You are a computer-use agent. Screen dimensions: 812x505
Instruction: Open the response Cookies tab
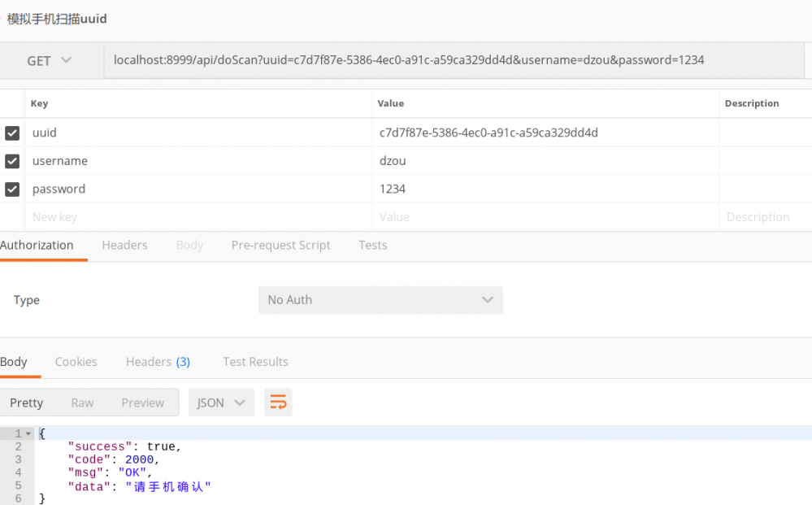point(76,361)
